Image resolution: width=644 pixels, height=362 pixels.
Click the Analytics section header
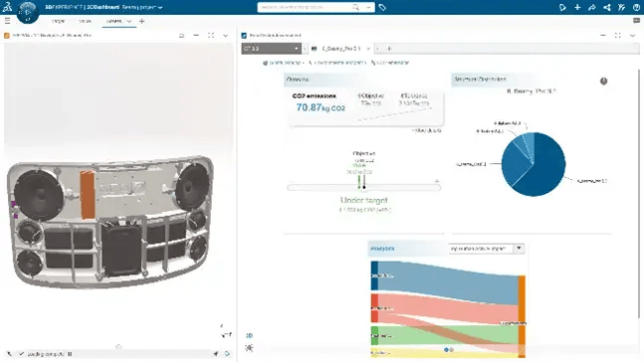tap(382, 249)
